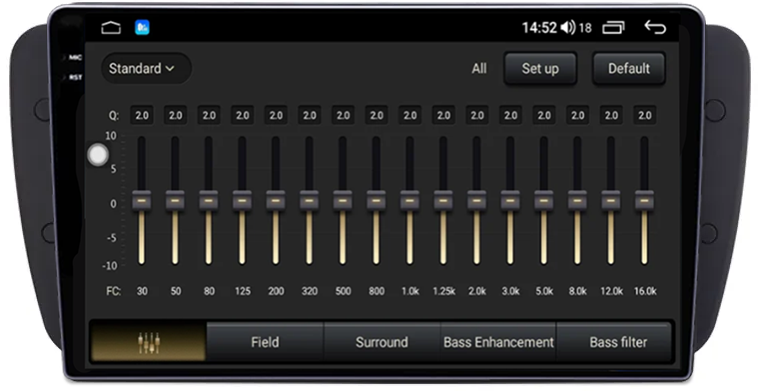Open the Bass Enhancement tab

pos(498,342)
